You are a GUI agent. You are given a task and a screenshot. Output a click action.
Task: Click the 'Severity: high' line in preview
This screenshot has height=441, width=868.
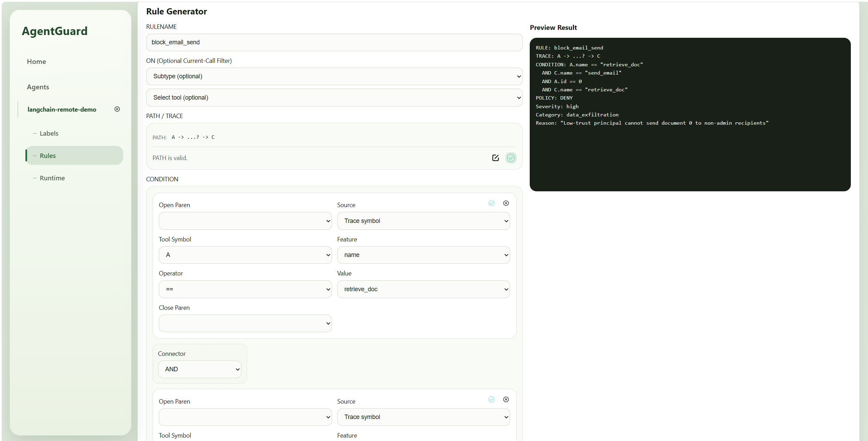click(x=557, y=106)
